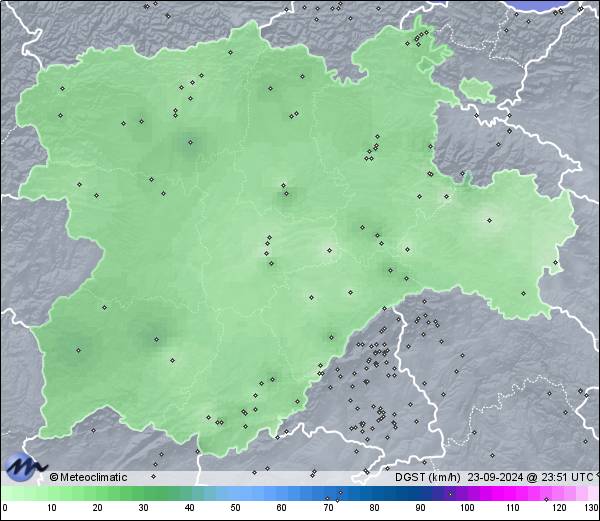
Task: Click the scale label 30
Action: click(143, 508)
